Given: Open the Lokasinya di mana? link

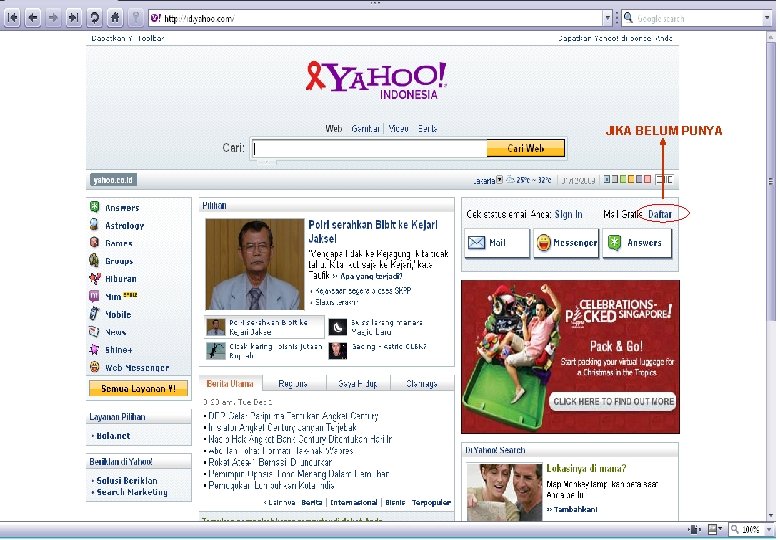Looking at the screenshot, I should [x=586, y=468].
